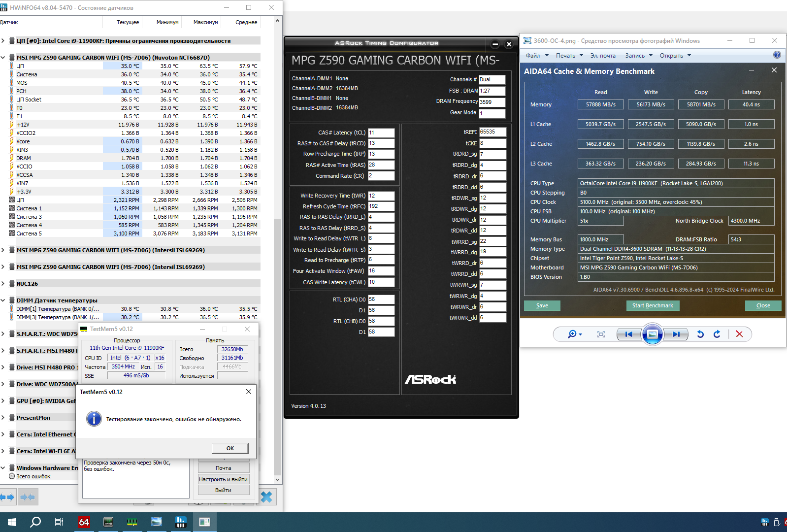Open the Эл. почта menu item

tap(603, 56)
